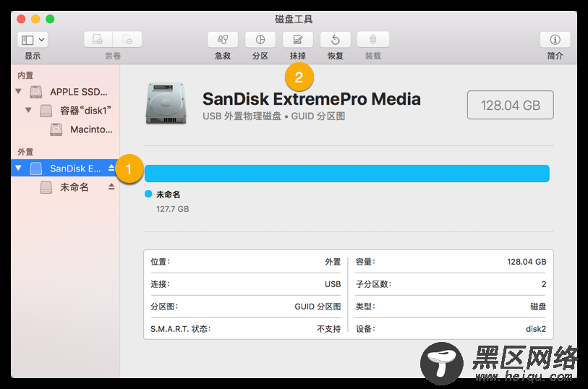Click the 128.04 GB capacity box

point(510,105)
